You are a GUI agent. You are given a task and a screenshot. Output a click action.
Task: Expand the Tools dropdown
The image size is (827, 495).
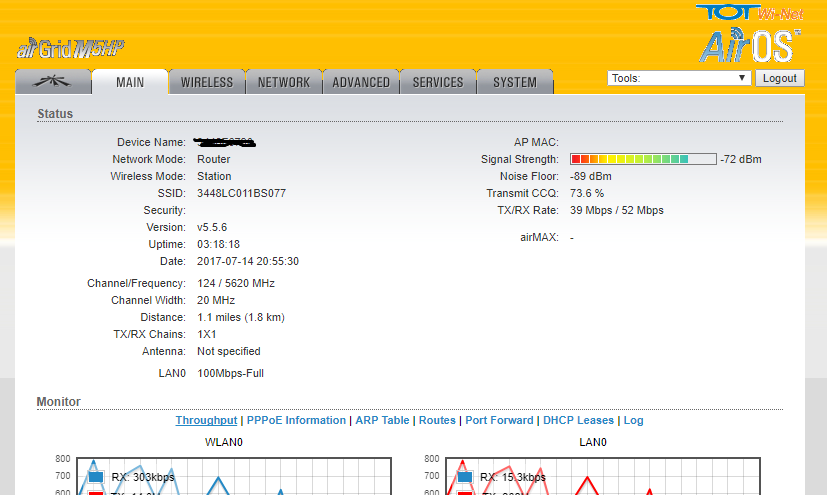click(x=679, y=78)
